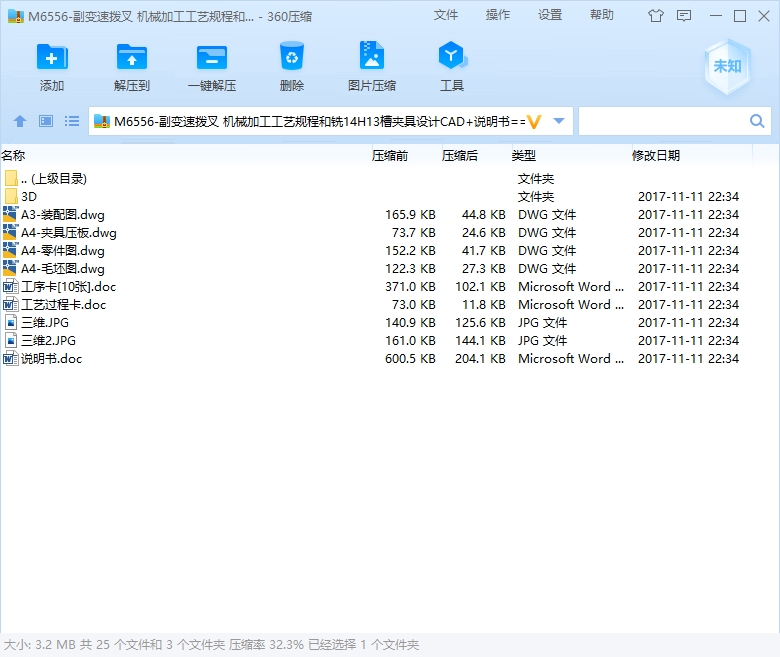The height and width of the screenshot is (657, 780).
Task: Select file name 三维2.JPG
Action: coord(48,340)
